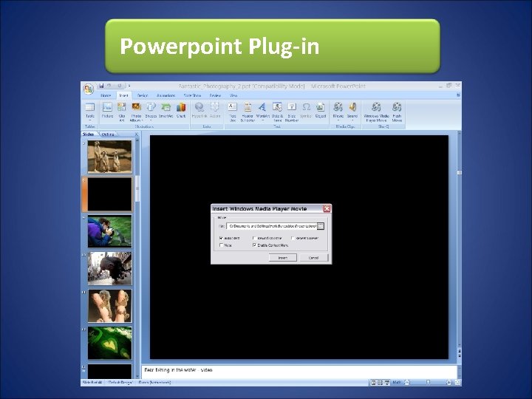Open the Home ribbon tab
Image resolution: width=532 pixels, height=399 pixels.
(x=106, y=95)
